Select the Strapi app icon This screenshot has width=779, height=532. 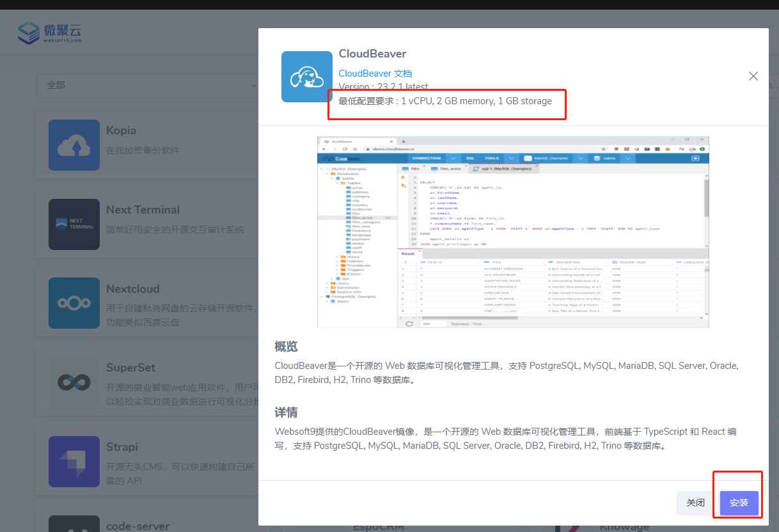click(74, 462)
